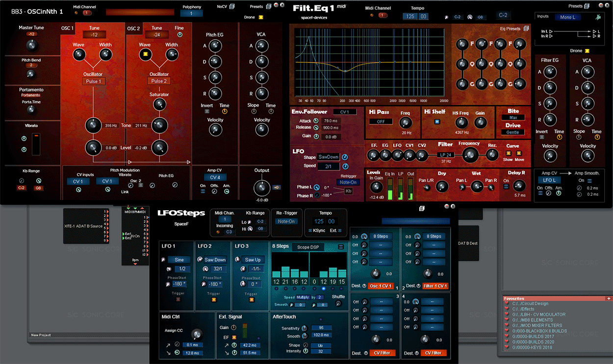Click the step value '21' in 8 Steps
Image resolution: width=613 pixels, height=364 pixels.
click(x=286, y=282)
